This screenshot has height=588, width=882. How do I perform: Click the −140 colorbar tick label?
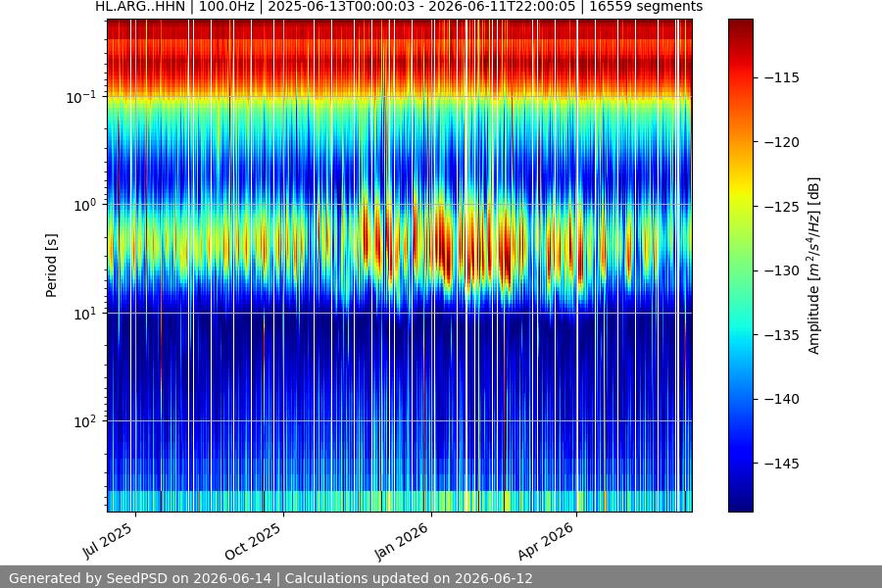pos(782,399)
